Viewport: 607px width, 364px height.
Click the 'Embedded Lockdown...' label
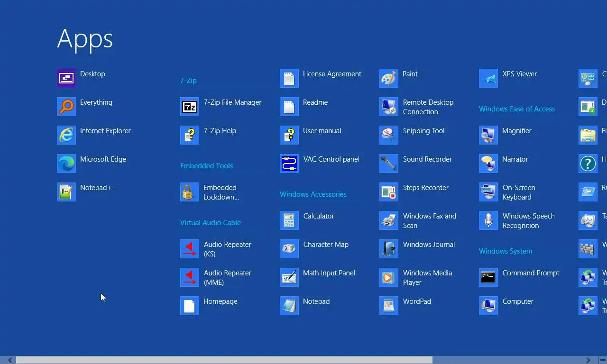click(221, 192)
